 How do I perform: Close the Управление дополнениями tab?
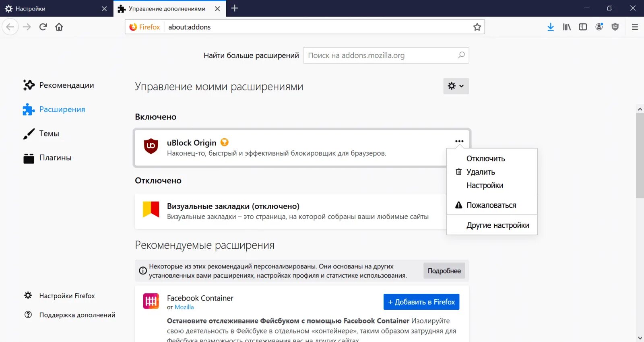pyautogui.click(x=217, y=8)
